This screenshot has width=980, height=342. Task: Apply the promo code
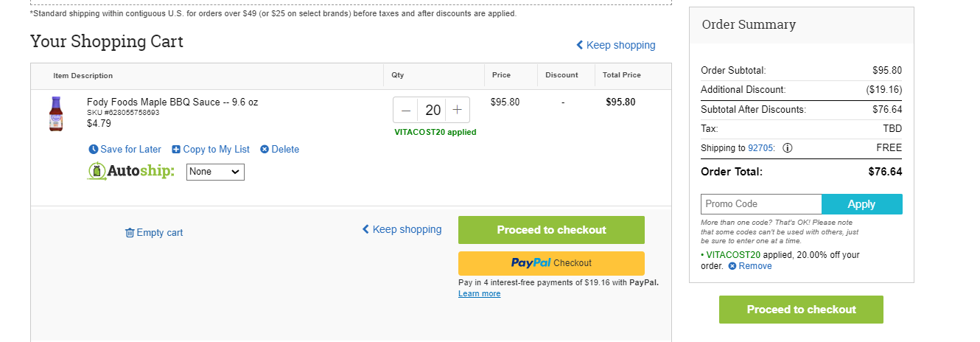[x=861, y=204]
